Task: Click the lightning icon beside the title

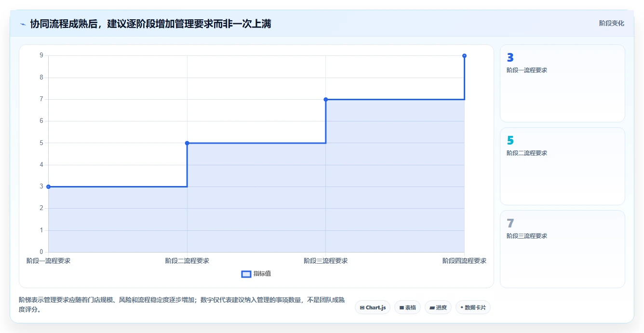Action: click(23, 24)
